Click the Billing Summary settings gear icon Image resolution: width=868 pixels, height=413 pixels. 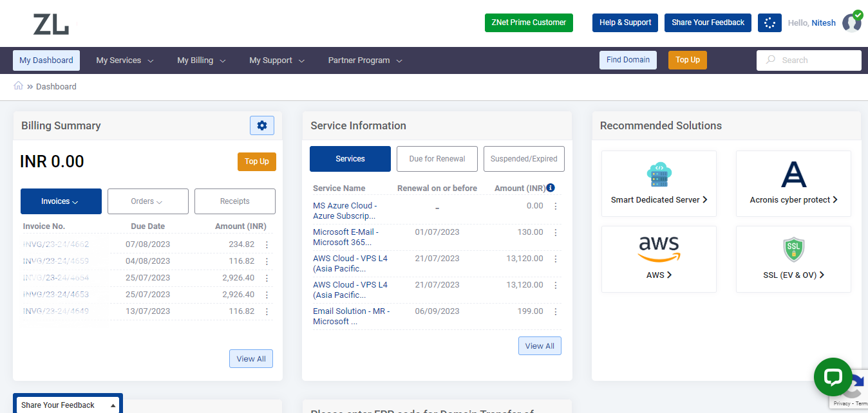(x=262, y=125)
